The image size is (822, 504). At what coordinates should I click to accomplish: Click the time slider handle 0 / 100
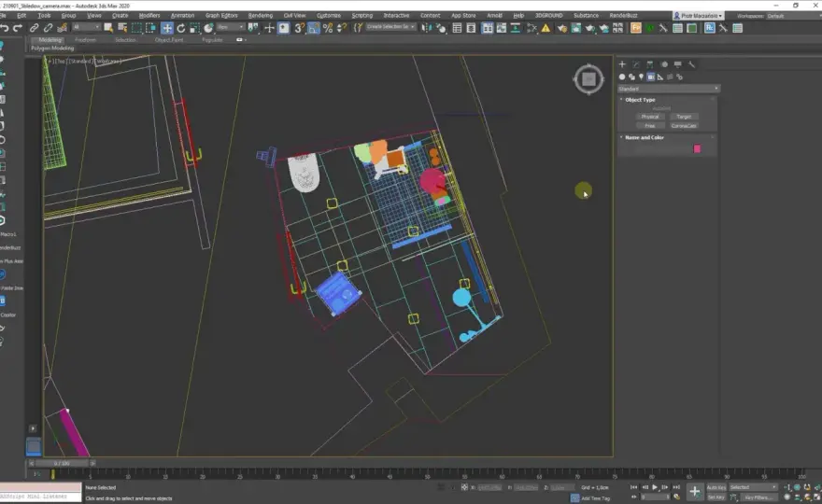click(62, 463)
